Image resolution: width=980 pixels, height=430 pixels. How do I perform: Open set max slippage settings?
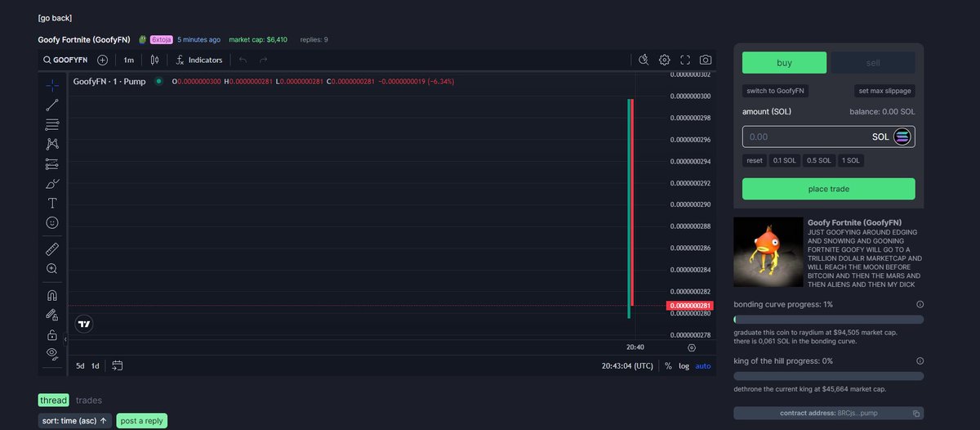(x=884, y=91)
